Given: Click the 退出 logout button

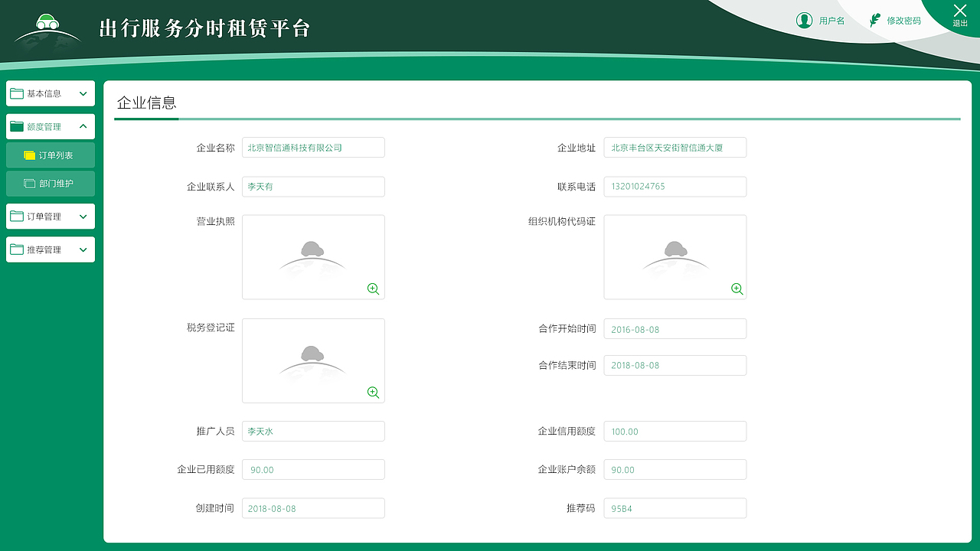Looking at the screenshot, I should click(x=959, y=15).
